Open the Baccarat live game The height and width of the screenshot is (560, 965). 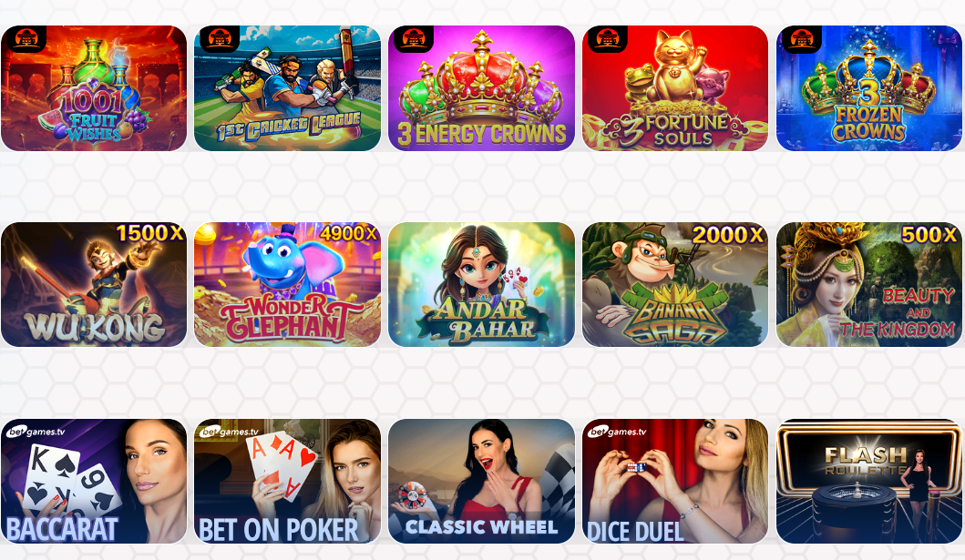pyautogui.click(x=94, y=482)
